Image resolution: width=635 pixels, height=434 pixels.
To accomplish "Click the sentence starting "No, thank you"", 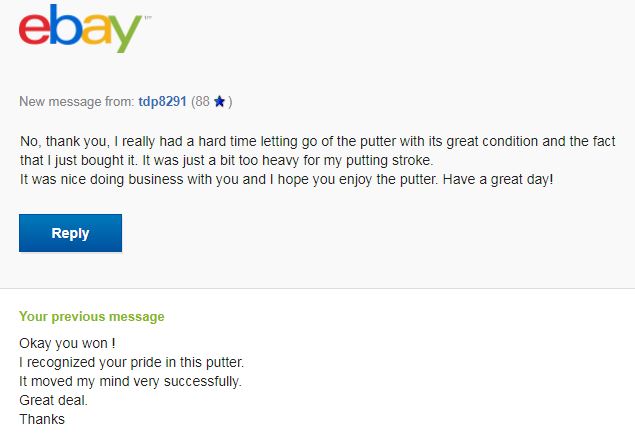I will pyautogui.click(x=300, y=141).
